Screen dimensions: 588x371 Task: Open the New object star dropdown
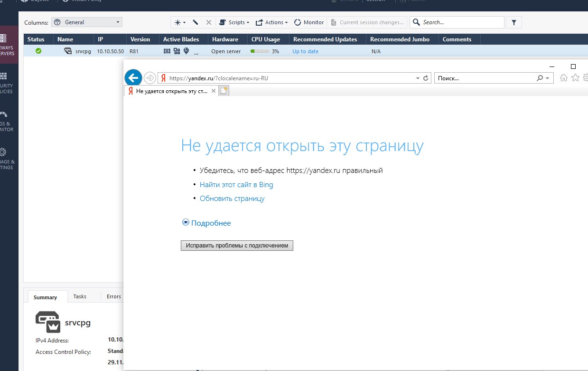pyautogui.click(x=180, y=22)
